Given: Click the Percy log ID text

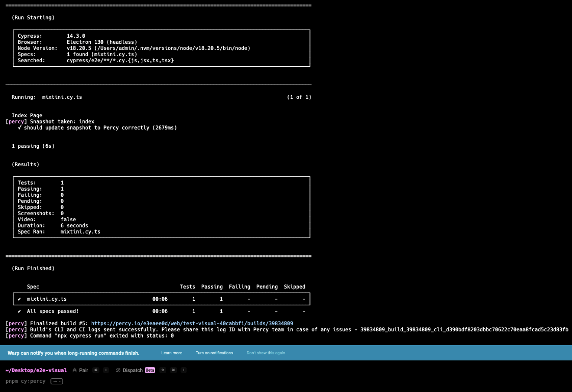Looking at the screenshot, I should click(464, 329).
